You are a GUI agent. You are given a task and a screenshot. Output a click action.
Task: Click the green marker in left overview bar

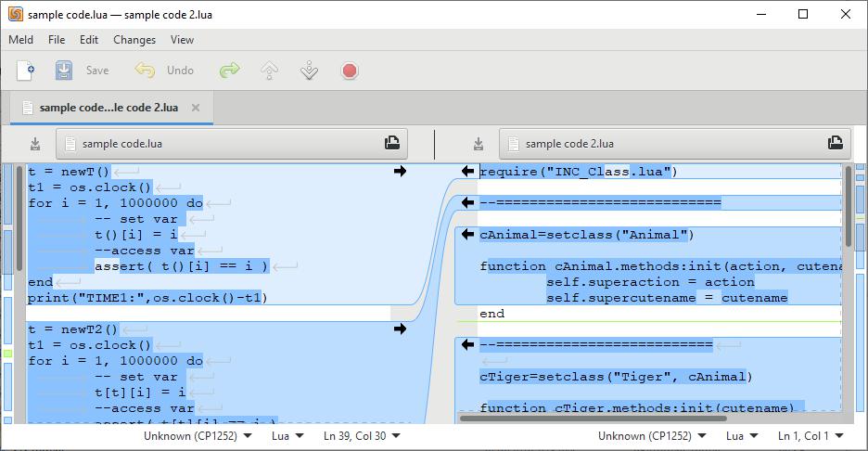(x=7, y=354)
